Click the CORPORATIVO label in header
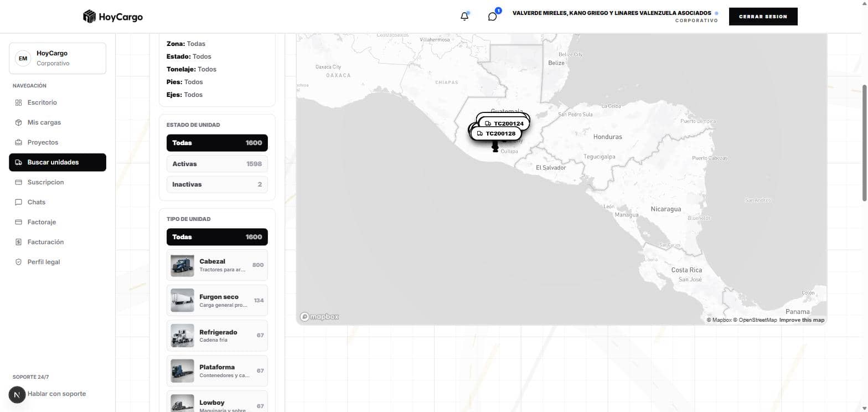Screen dimensions: 868x412 tap(696, 20)
